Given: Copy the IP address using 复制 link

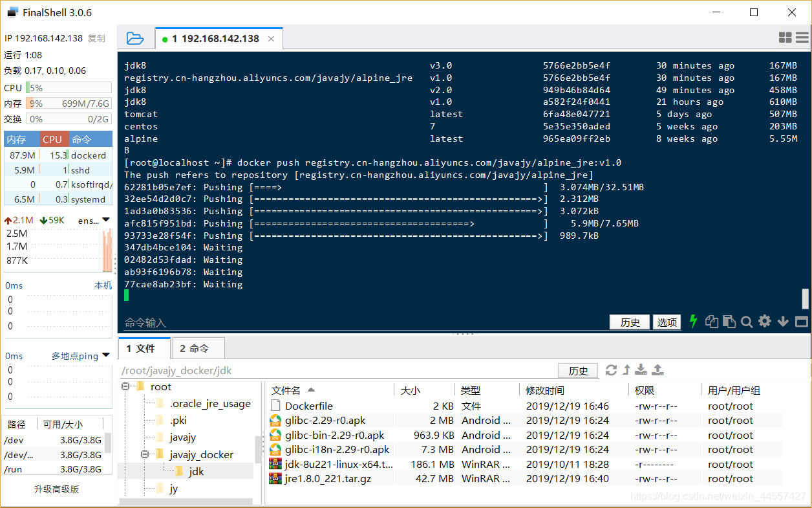Looking at the screenshot, I should pos(96,38).
